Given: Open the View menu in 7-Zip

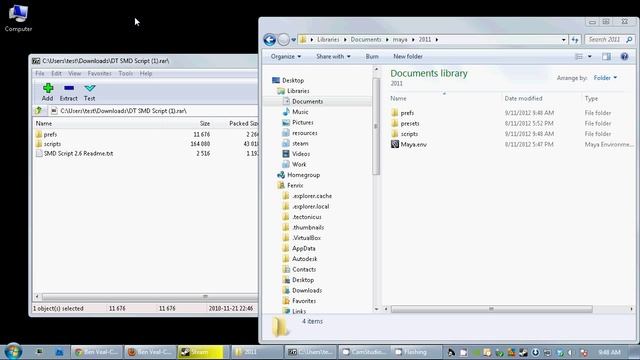Looking at the screenshot, I should [x=74, y=73].
